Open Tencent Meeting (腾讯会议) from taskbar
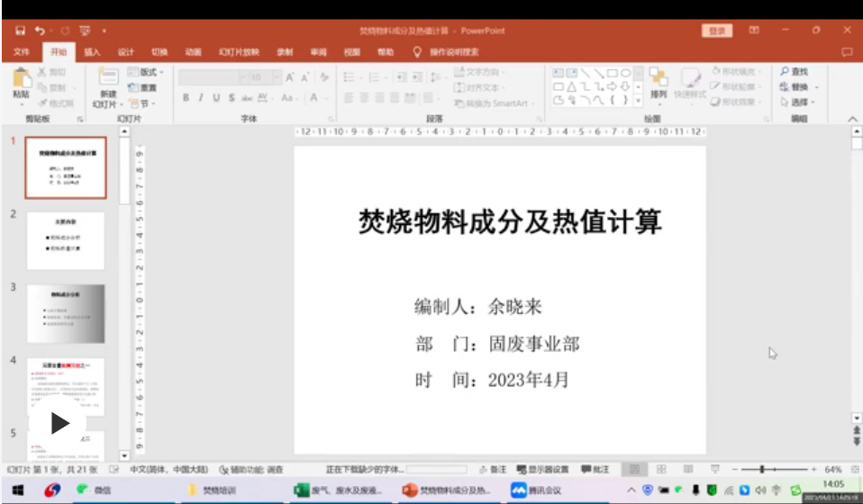Image resolution: width=863 pixels, height=504 pixels. 537,490
